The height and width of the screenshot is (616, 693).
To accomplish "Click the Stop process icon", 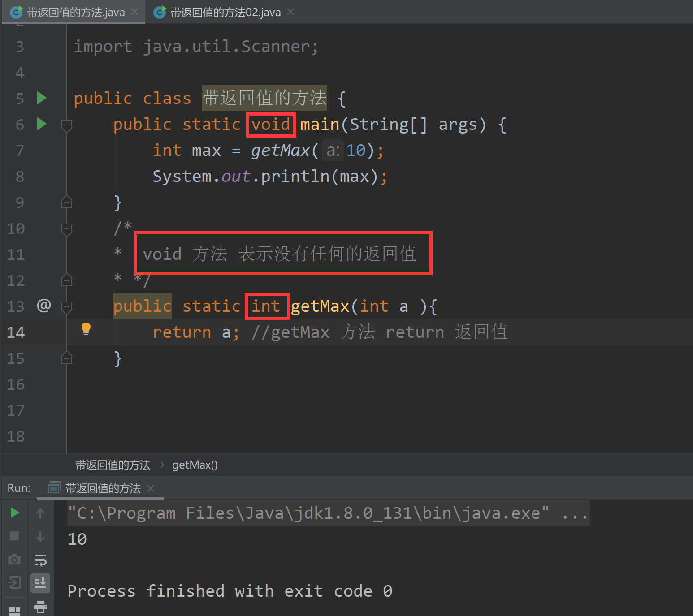I will point(14,536).
